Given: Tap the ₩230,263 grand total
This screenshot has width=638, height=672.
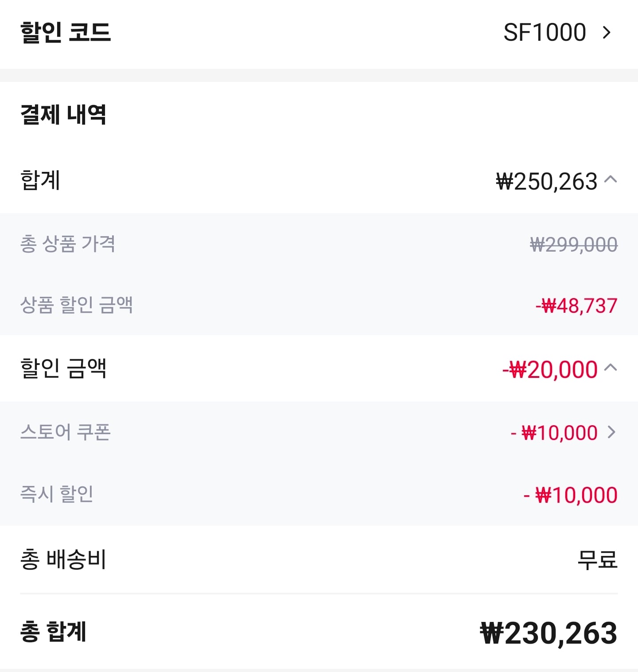Looking at the screenshot, I should coord(549,633).
